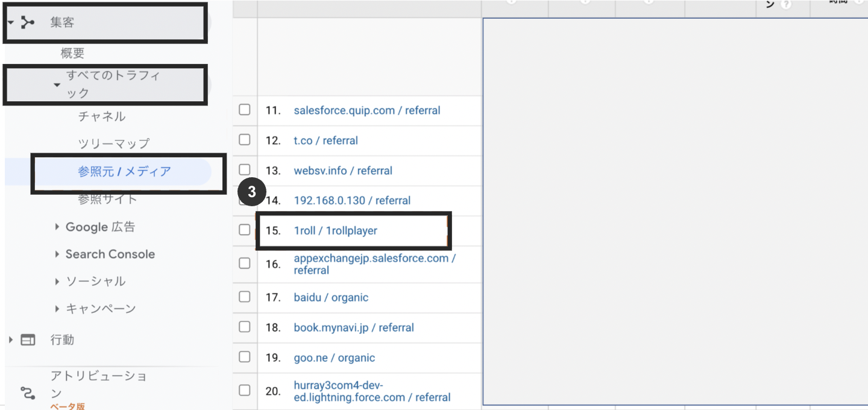Open the 参照元 / メディア report
Viewport: 868px width, 410px height.
click(124, 172)
